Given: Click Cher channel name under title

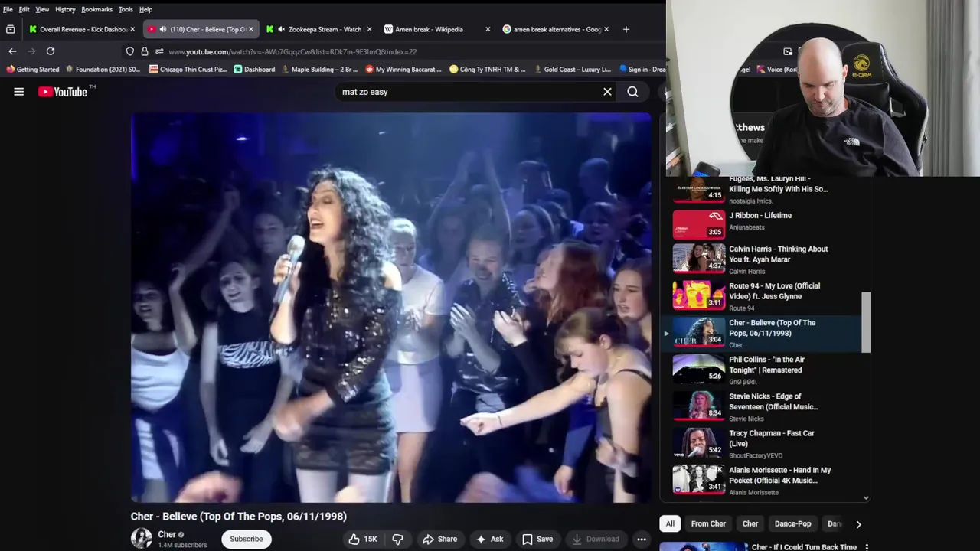Looking at the screenshot, I should 167,534.
